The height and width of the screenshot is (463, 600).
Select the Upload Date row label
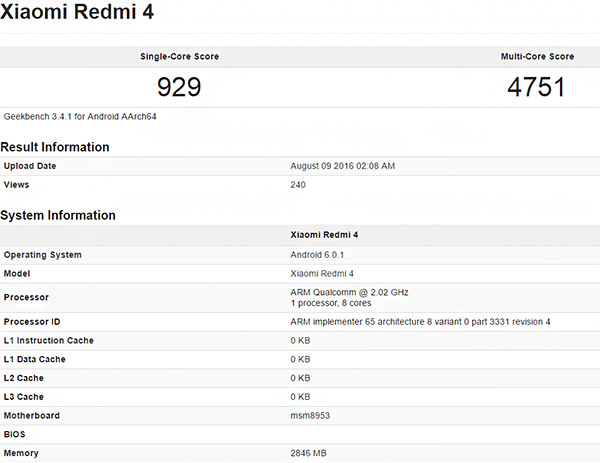pyautogui.click(x=30, y=166)
